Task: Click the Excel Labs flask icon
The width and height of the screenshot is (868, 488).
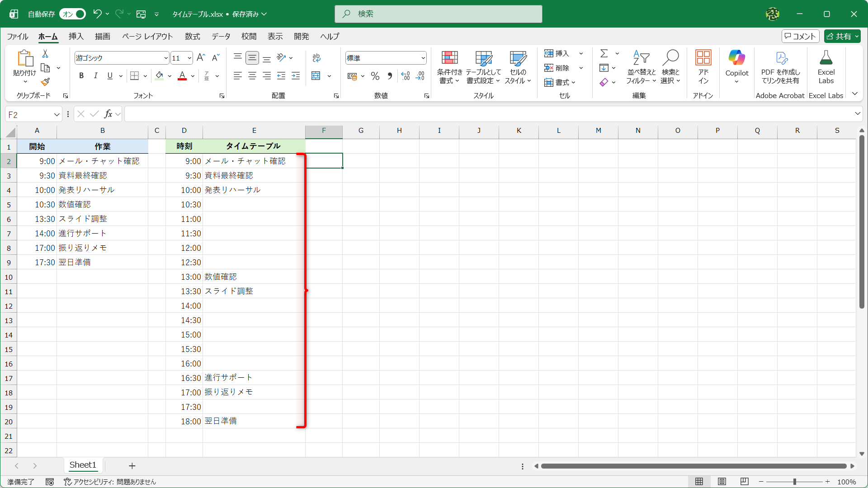Action: pyautogui.click(x=826, y=59)
